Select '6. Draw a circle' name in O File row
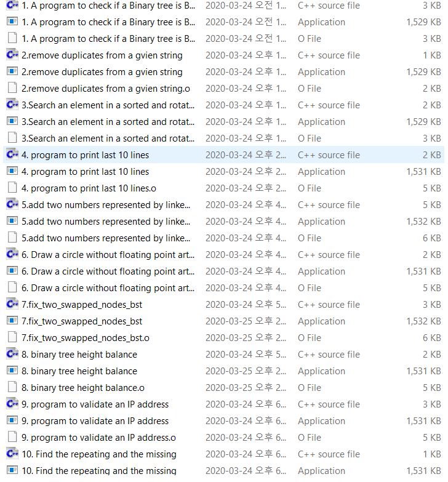Screen dimensions: 448x482 pos(108,287)
